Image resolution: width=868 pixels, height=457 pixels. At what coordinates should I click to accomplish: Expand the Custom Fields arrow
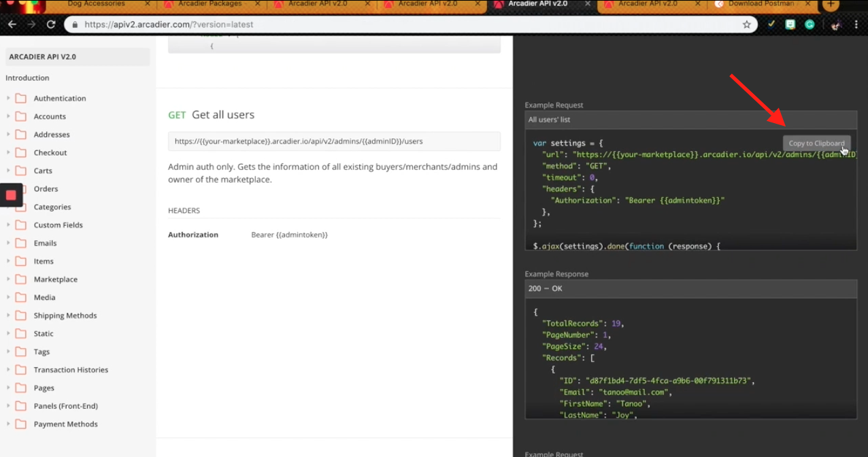pos(8,225)
